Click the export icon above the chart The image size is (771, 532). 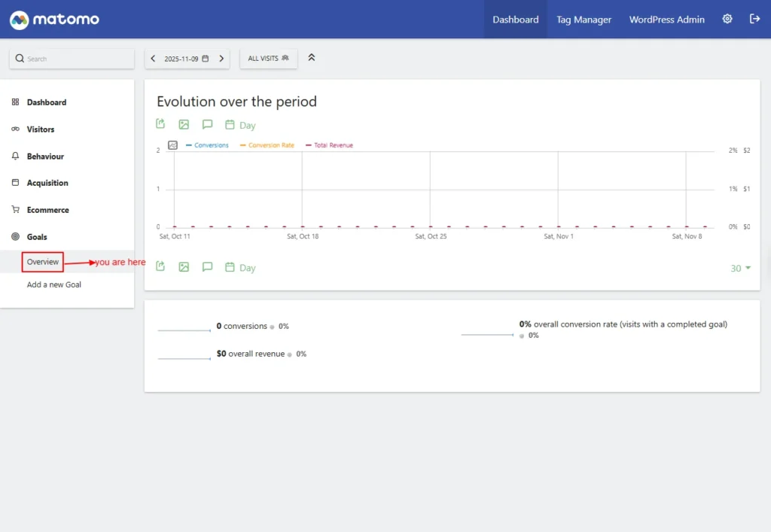pos(160,124)
